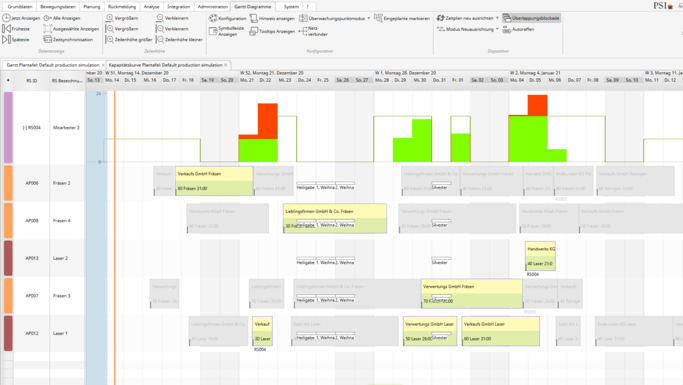The width and height of the screenshot is (683, 385).
Task: Jump to Früheste date icon
Action: (6, 29)
